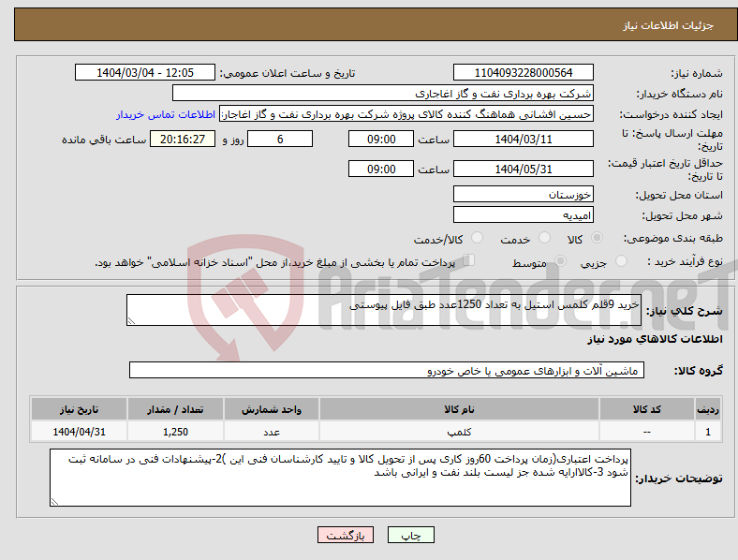Choose the جزیی purchase type radio
This screenshot has width=738, height=560.
[x=621, y=260]
